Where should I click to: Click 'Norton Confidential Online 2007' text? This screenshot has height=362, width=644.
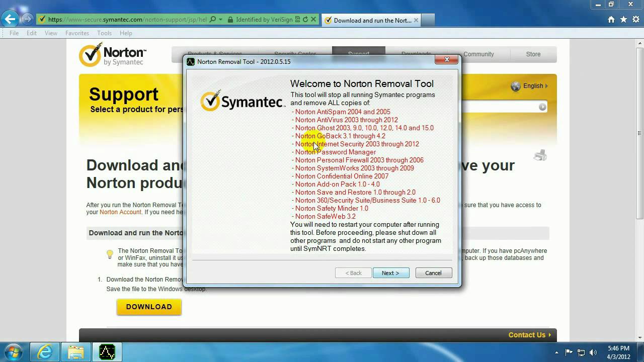(x=342, y=176)
